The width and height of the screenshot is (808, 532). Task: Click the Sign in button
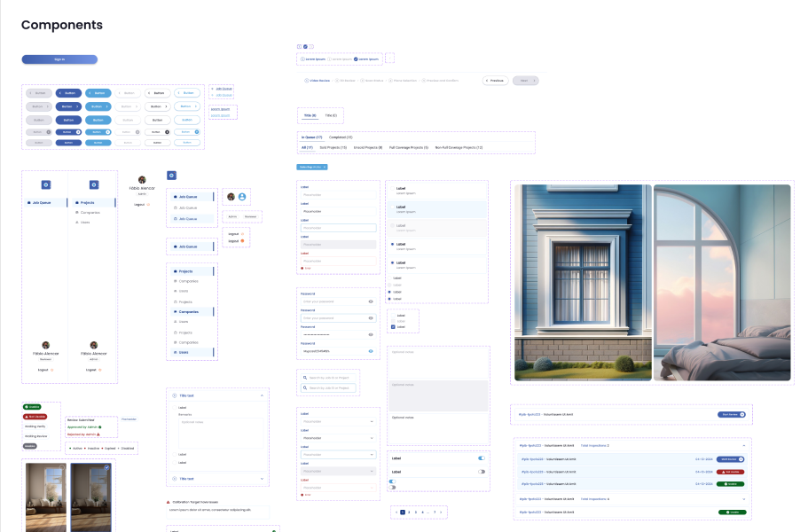point(59,59)
